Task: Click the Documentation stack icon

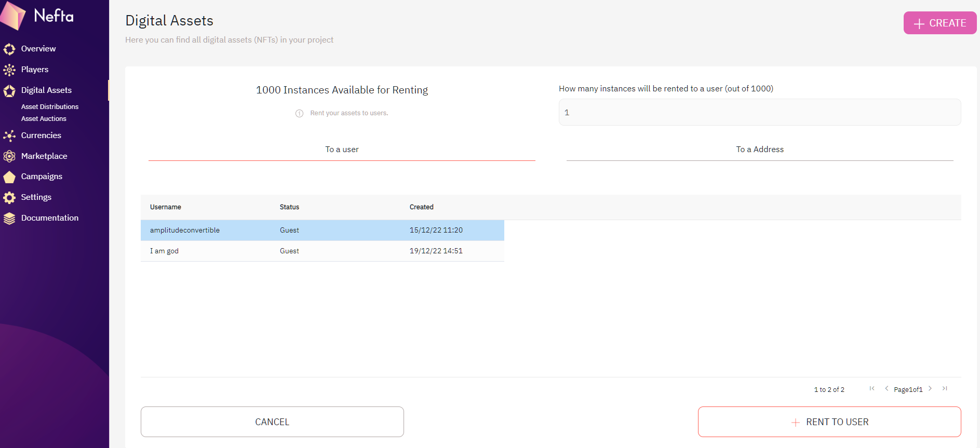Action: tap(9, 219)
